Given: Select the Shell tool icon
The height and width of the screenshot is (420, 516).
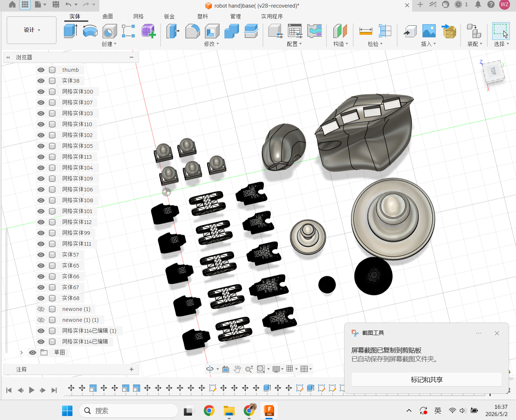Looking at the screenshot, I should (212, 31).
